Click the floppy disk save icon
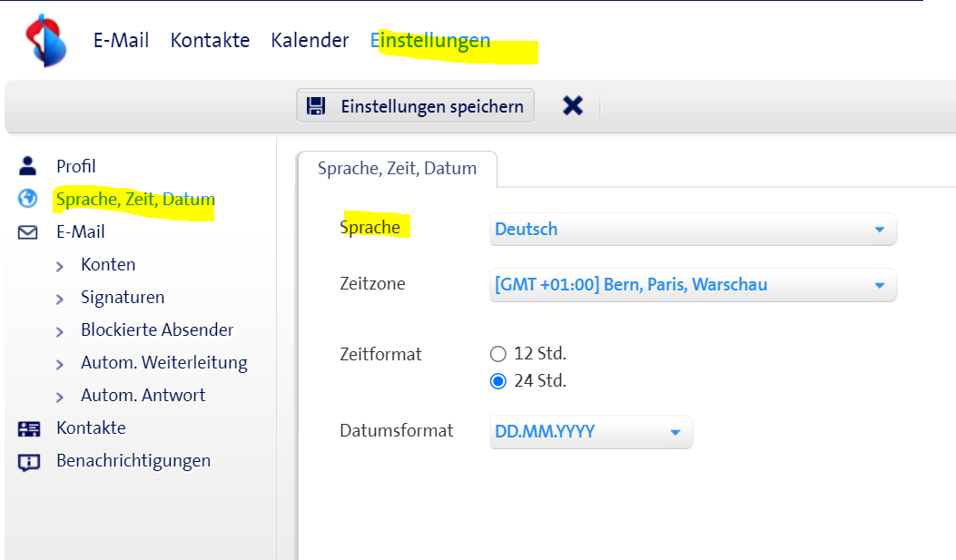956x560 pixels. tap(316, 106)
